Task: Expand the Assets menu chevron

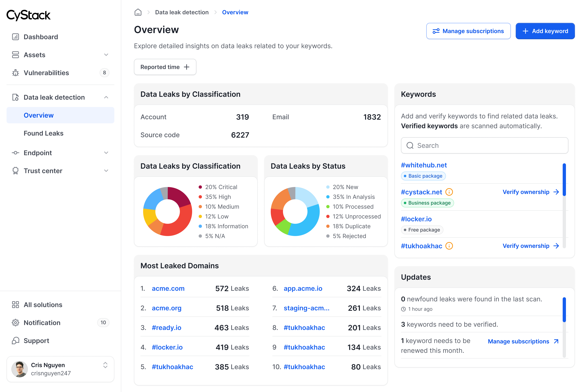Action: (106, 55)
